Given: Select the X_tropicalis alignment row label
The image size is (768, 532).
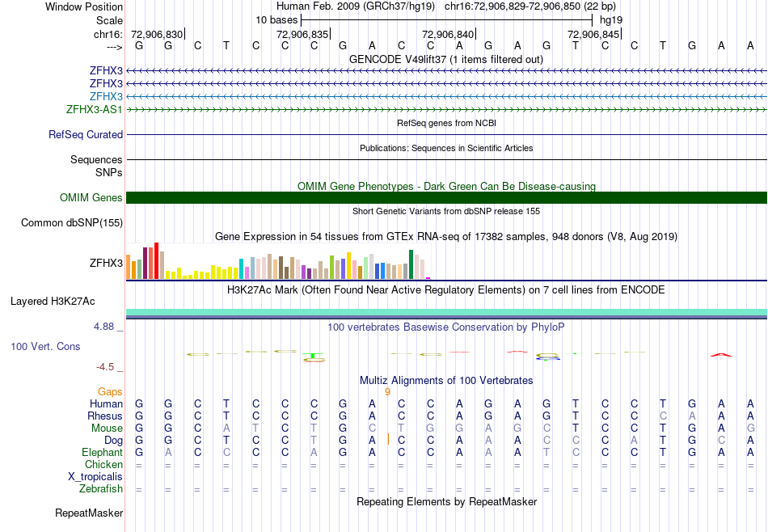Looking at the screenshot, I should tap(95, 477).
